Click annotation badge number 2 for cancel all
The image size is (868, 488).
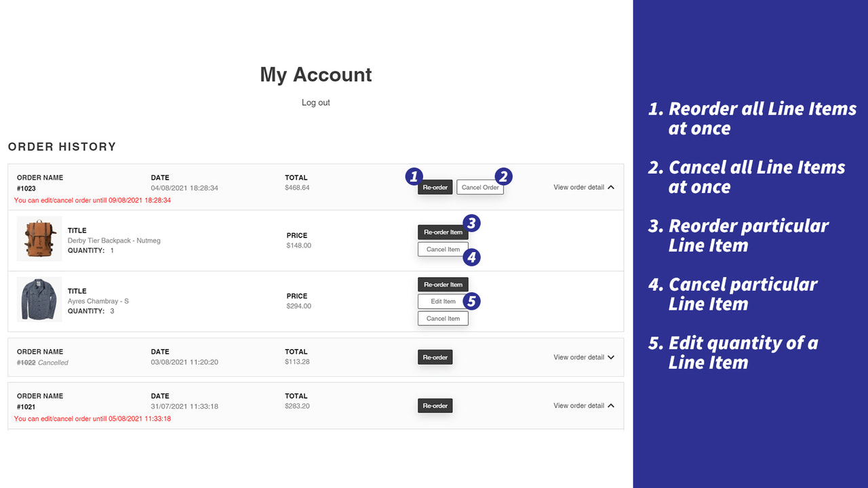[x=503, y=176]
